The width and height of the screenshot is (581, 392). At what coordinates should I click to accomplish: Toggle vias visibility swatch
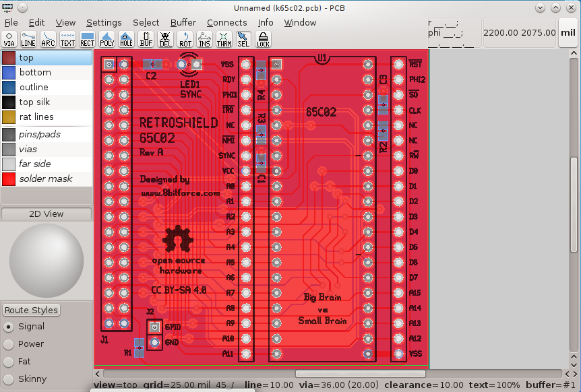point(9,149)
